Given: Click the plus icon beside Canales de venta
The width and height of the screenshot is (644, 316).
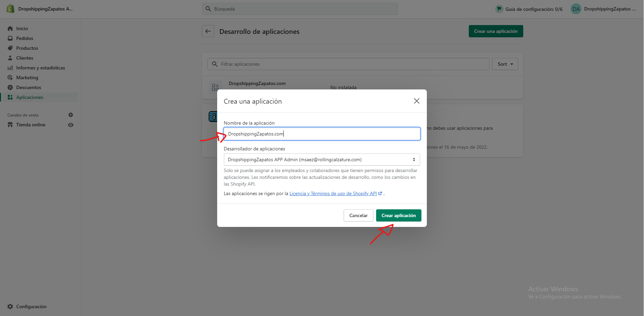Looking at the screenshot, I should (x=71, y=115).
